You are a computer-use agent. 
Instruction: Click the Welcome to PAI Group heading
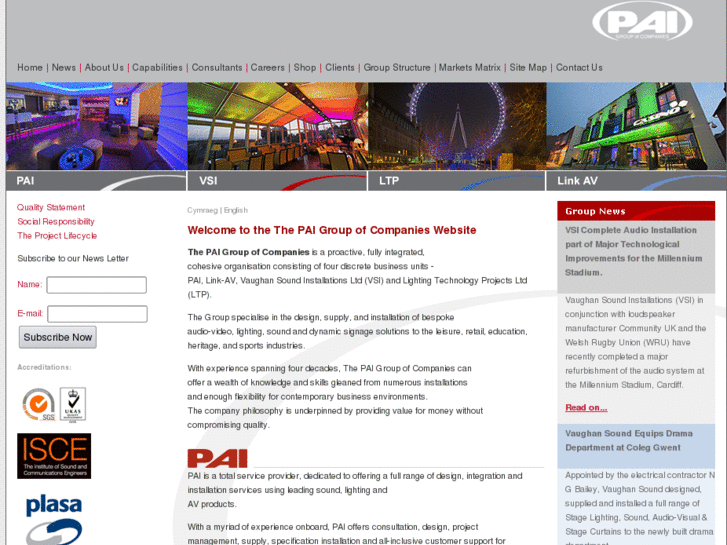(332, 231)
